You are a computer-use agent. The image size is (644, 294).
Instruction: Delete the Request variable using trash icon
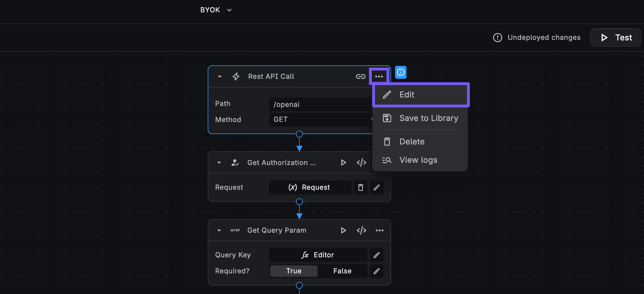360,187
